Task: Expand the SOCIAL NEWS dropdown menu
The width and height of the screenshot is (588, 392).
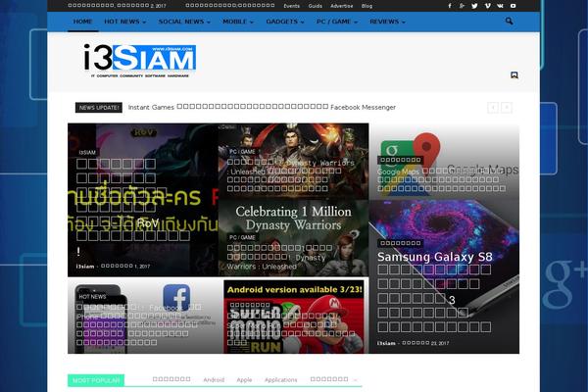Action: [184, 22]
